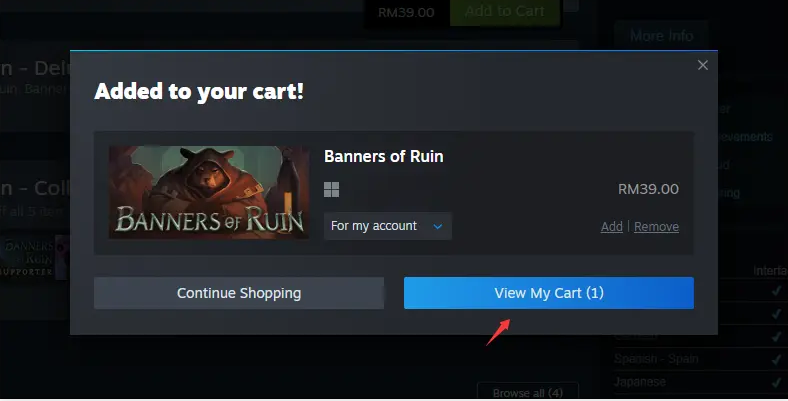Click Browse all (4) at the bottom
788x401 pixels.
click(528, 392)
